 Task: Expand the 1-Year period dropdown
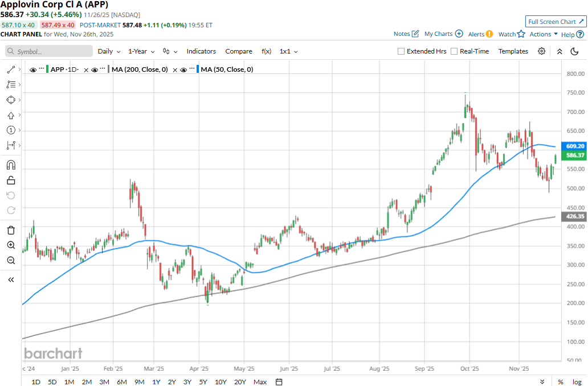141,51
